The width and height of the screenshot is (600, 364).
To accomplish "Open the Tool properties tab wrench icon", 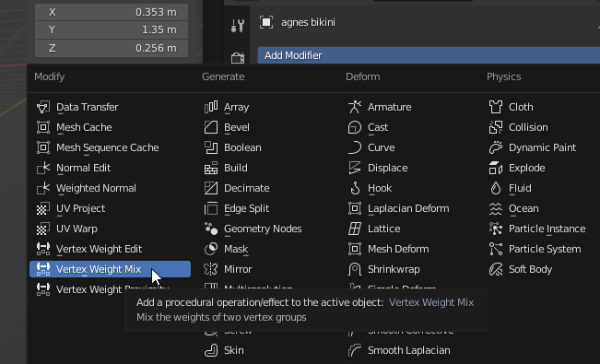I will (238, 25).
